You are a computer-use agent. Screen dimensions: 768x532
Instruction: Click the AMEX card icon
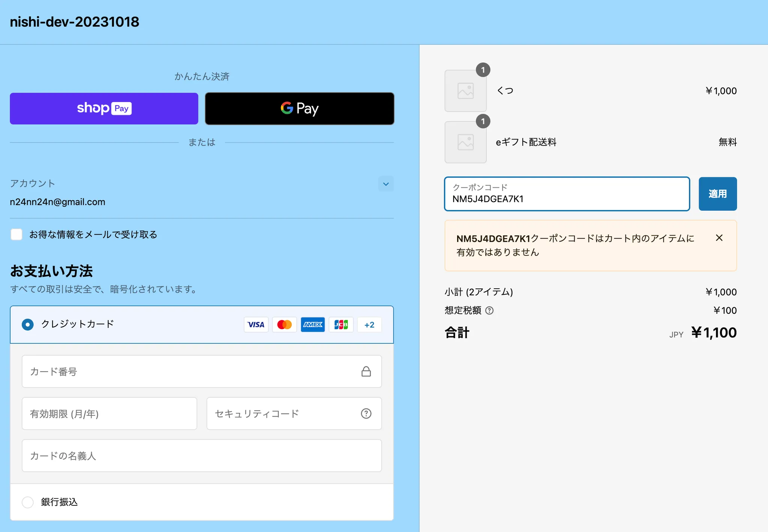[313, 325]
